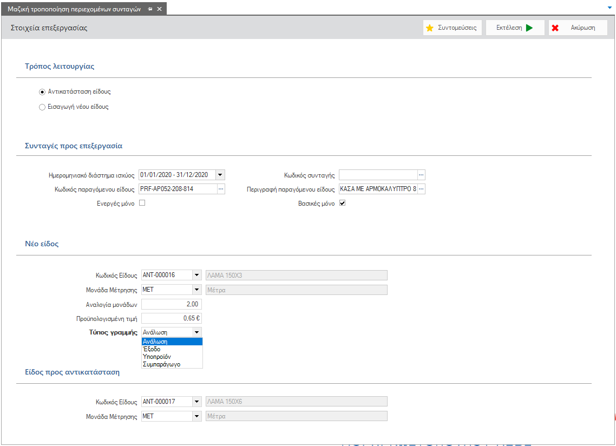Click the ΚΑΣΑ ΜΕ ΑΡΜΟΚΑΛΥΠΤΡΟ description field

point(378,189)
